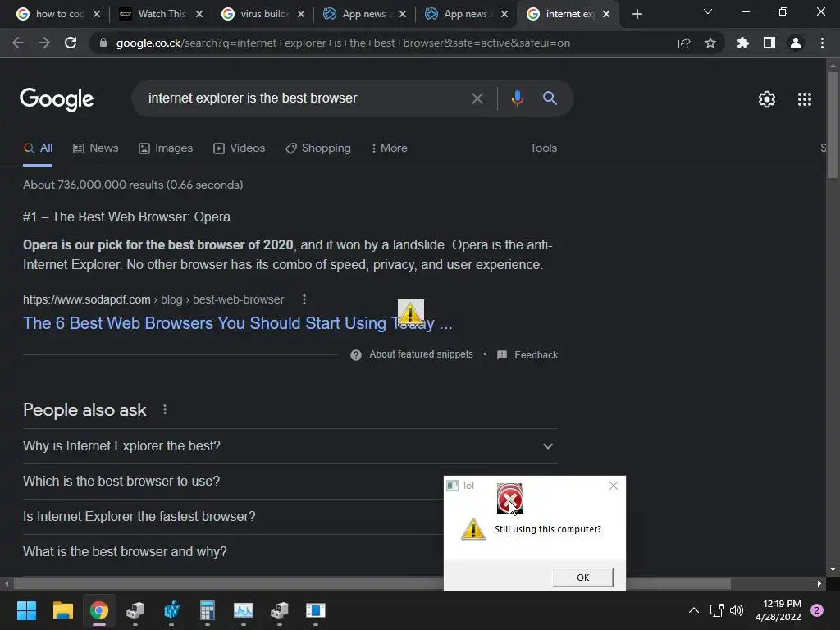Open the Chrome profile menu
840x630 pixels.
796,43
